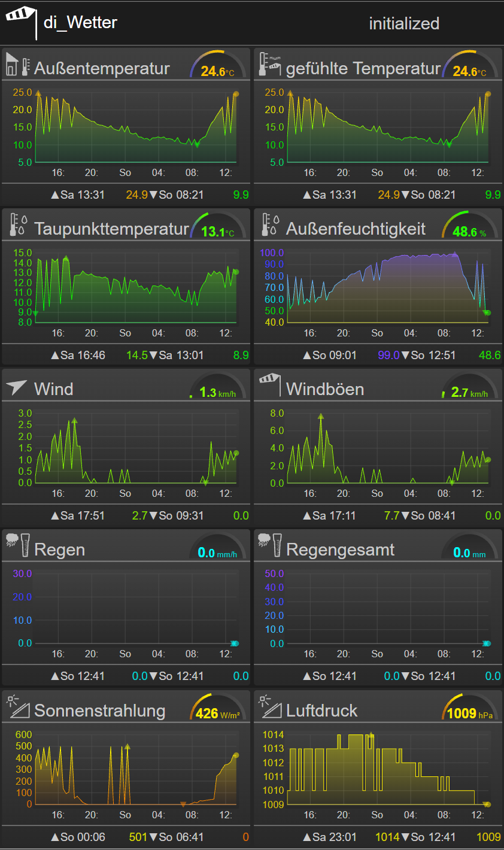Click the Windböen windsock icon
The image size is (504, 850).
point(269,385)
